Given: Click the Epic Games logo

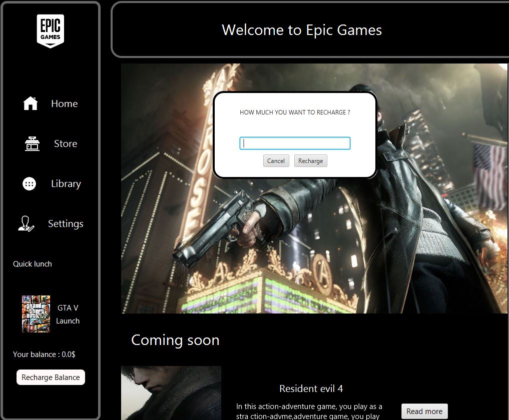Looking at the screenshot, I should coord(50,31).
